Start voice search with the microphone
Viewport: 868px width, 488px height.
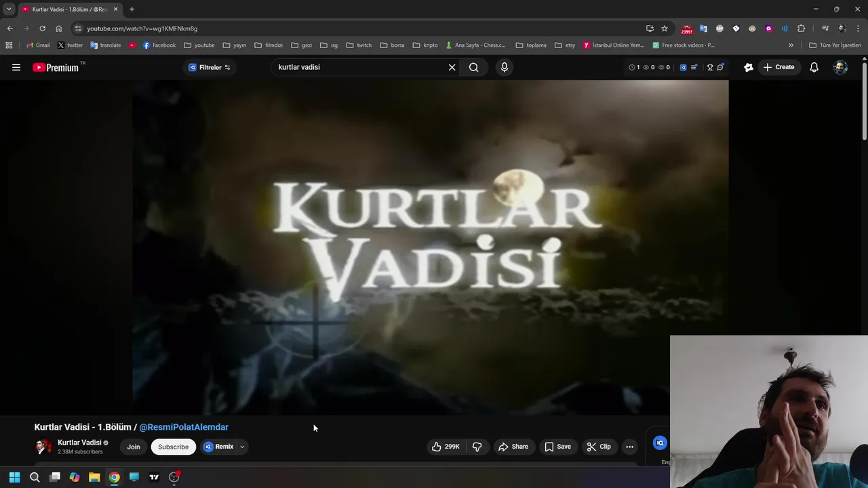click(x=505, y=67)
